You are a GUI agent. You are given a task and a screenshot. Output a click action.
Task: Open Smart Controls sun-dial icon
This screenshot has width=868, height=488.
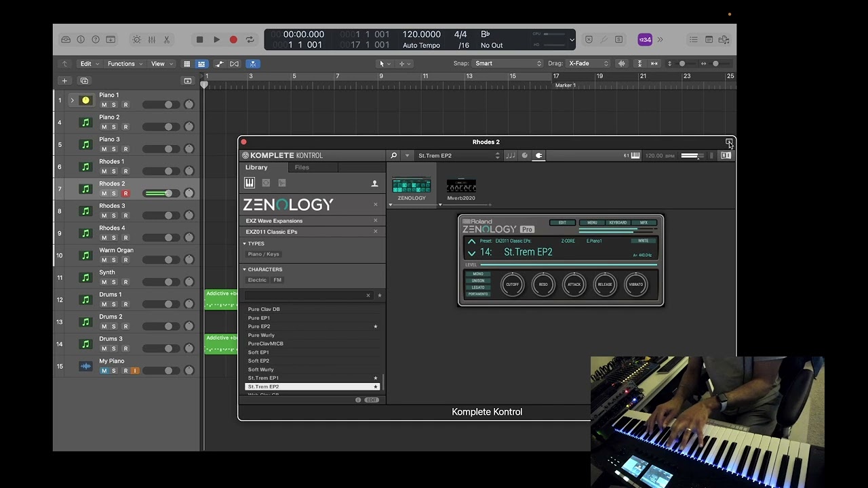coord(136,40)
